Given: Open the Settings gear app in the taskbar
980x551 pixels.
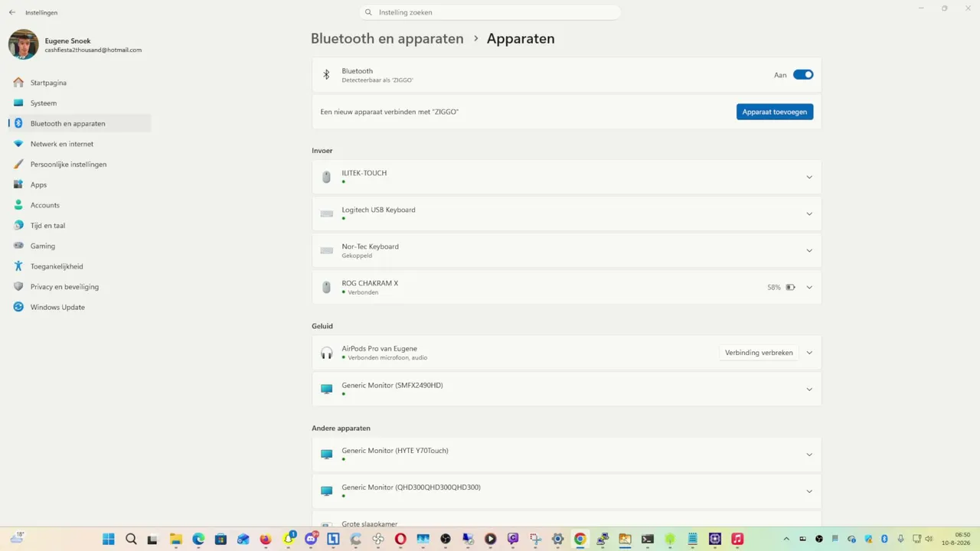Looking at the screenshot, I should [558, 539].
